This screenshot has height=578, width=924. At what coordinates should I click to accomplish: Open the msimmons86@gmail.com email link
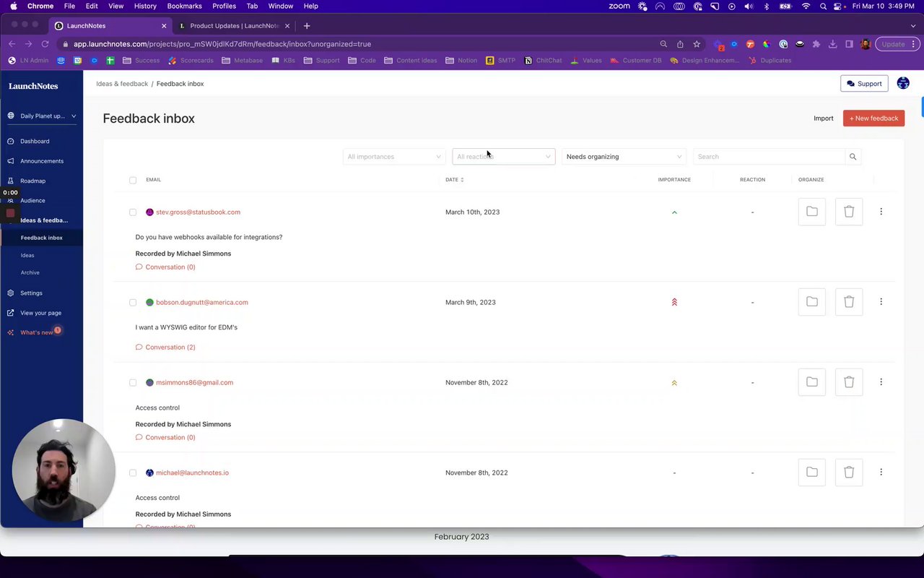click(194, 383)
